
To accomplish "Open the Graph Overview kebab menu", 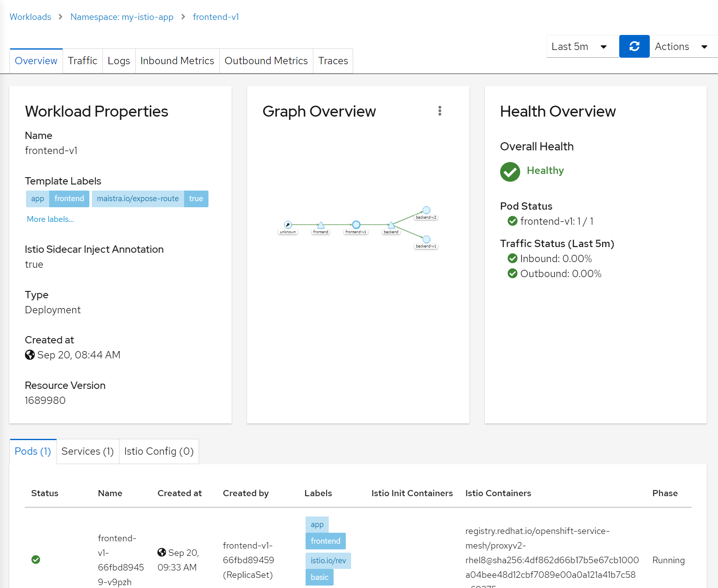I will (440, 111).
